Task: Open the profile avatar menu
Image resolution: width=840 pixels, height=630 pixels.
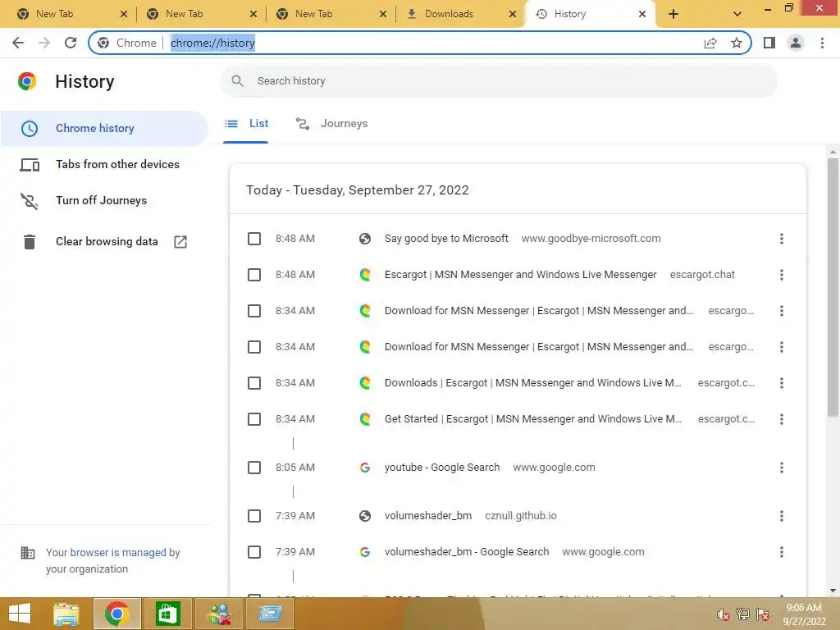Action: [x=796, y=43]
